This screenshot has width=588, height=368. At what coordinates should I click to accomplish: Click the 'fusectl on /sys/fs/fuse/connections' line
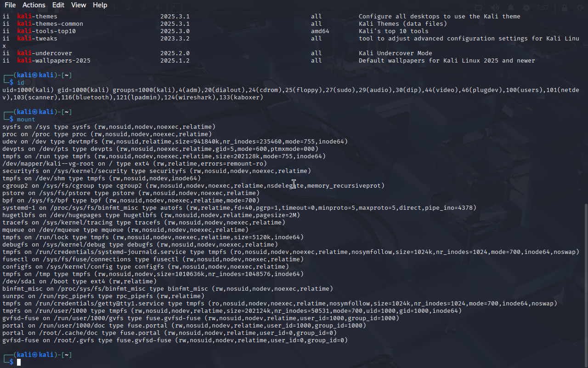coord(153,259)
